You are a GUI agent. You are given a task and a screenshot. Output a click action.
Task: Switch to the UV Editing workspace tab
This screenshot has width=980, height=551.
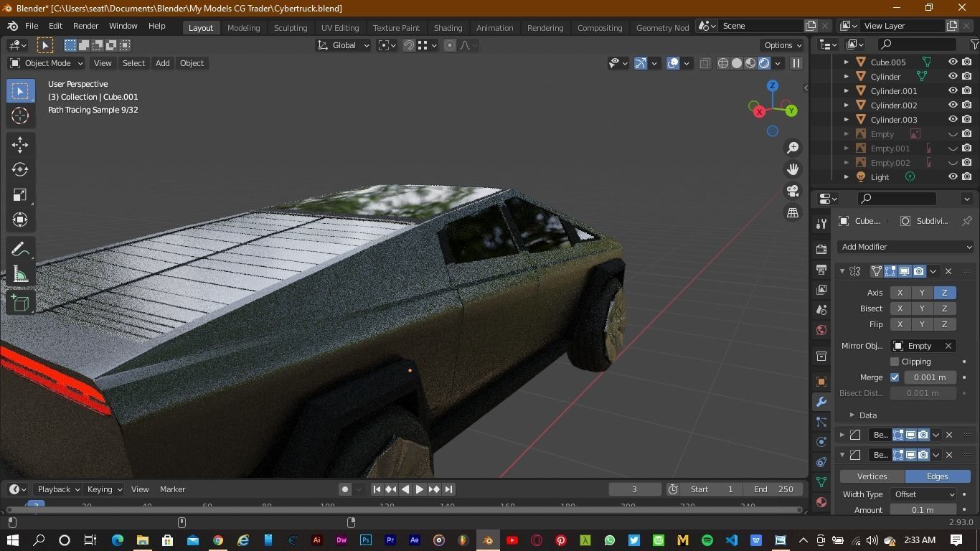click(x=340, y=27)
